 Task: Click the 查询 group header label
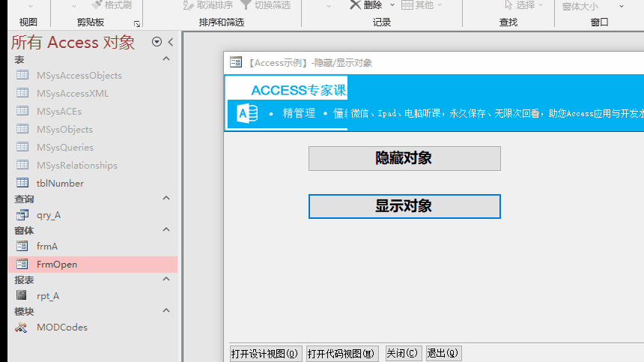click(24, 199)
